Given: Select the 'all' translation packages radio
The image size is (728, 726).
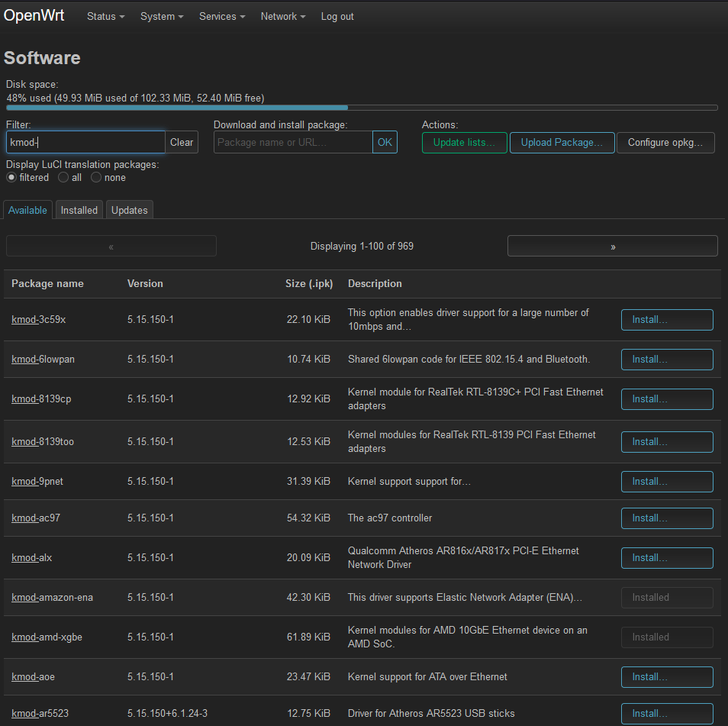Looking at the screenshot, I should [63, 178].
